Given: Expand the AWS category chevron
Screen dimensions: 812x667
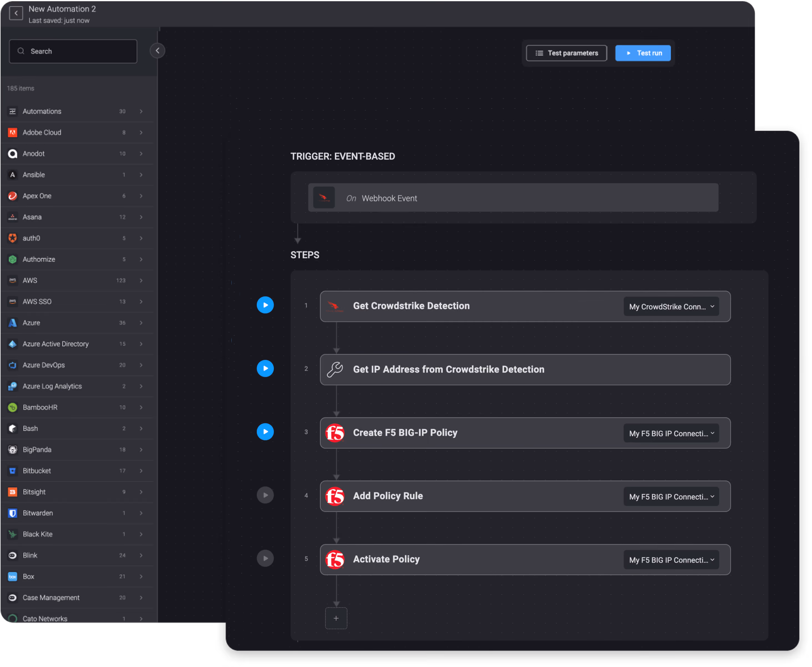Looking at the screenshot, I should [141, 281].
